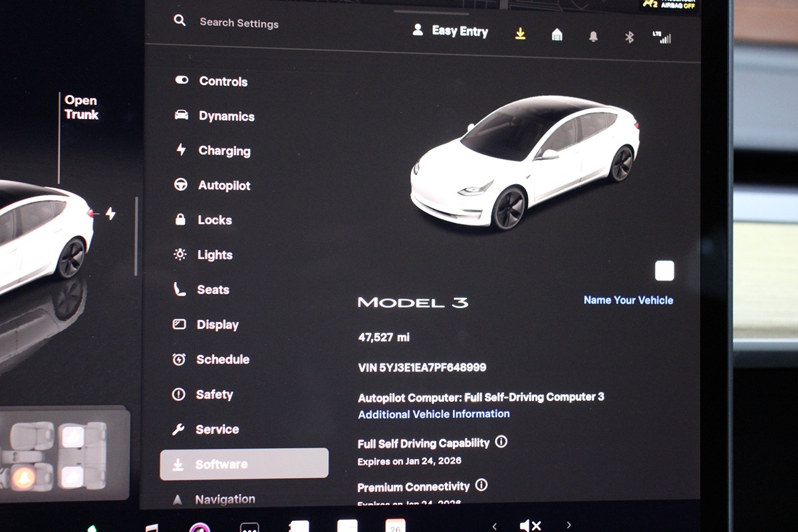Toggle the active front-left seat heater
Image resolution: width=798 pixels, height=532 pixels.
25,477
